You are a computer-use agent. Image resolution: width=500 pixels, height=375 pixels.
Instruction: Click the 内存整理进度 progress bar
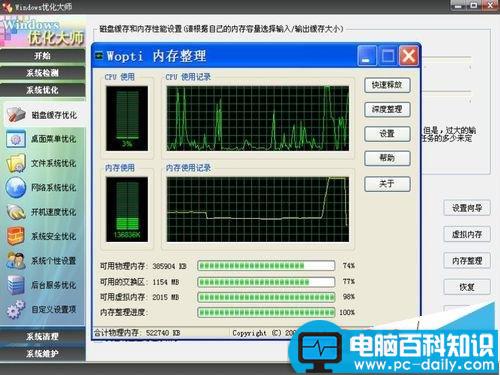click(266, 312)
